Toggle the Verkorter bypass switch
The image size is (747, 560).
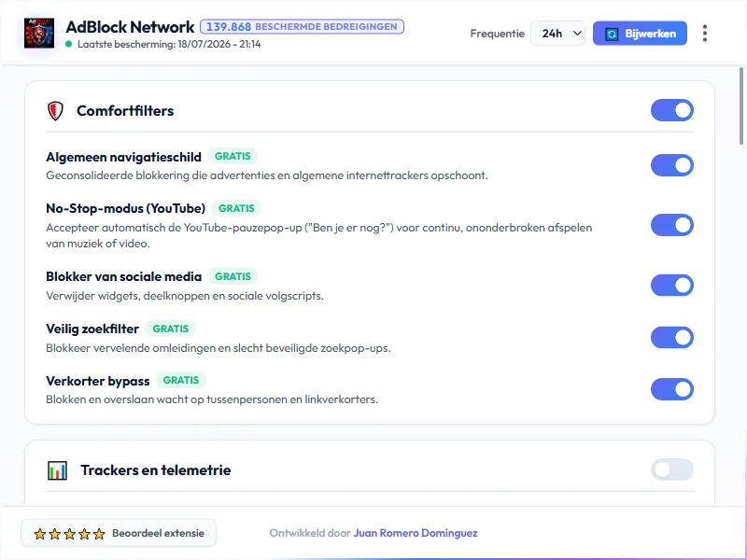(x=671, y=389)
